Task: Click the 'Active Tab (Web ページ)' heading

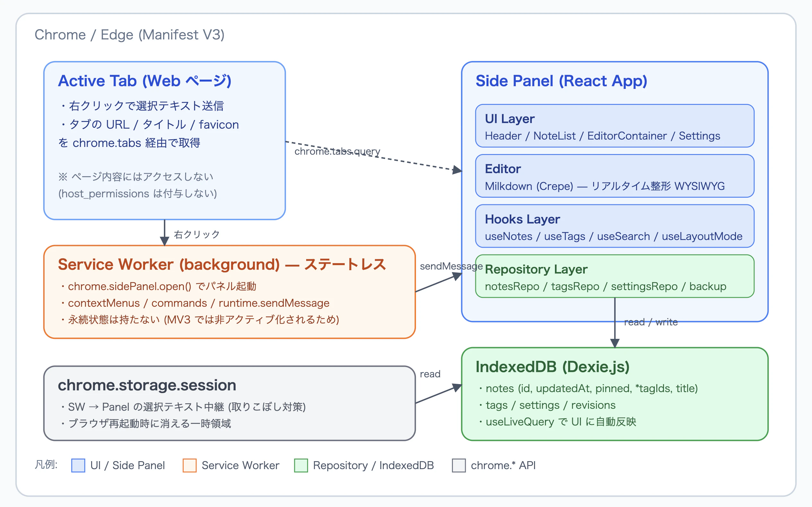Action: [144, 81]
